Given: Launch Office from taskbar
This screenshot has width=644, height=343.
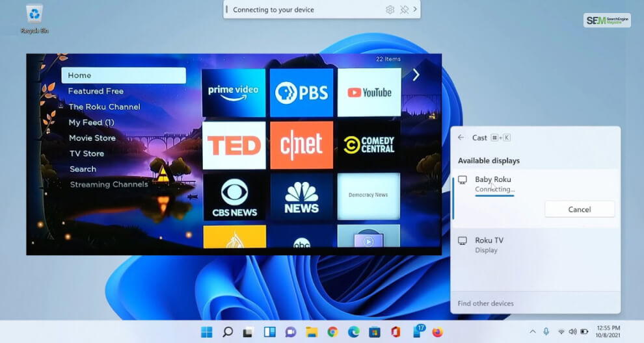Looking at the screenshot, I should [396, 332].
